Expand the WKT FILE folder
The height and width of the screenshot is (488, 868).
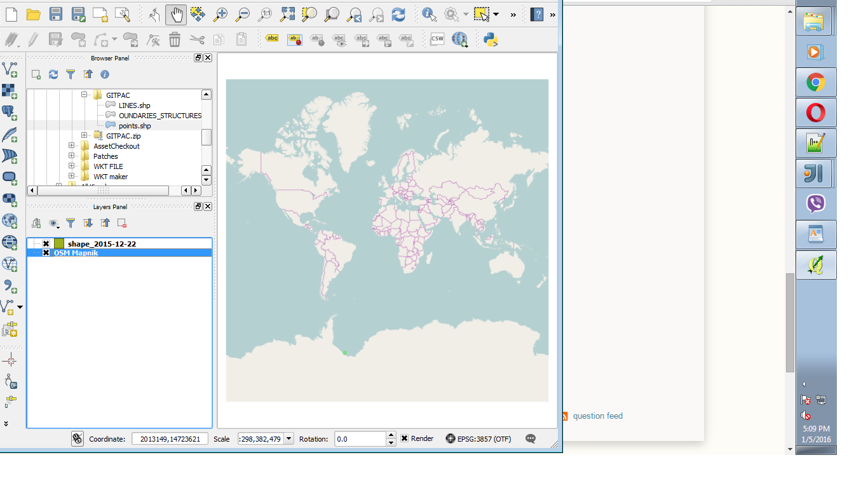71,166
